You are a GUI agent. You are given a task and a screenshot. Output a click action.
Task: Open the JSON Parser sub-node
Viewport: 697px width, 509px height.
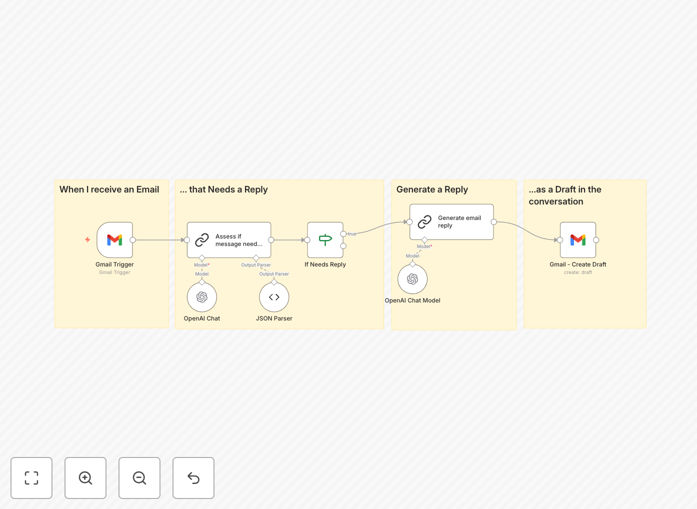(x=274, y=297)
